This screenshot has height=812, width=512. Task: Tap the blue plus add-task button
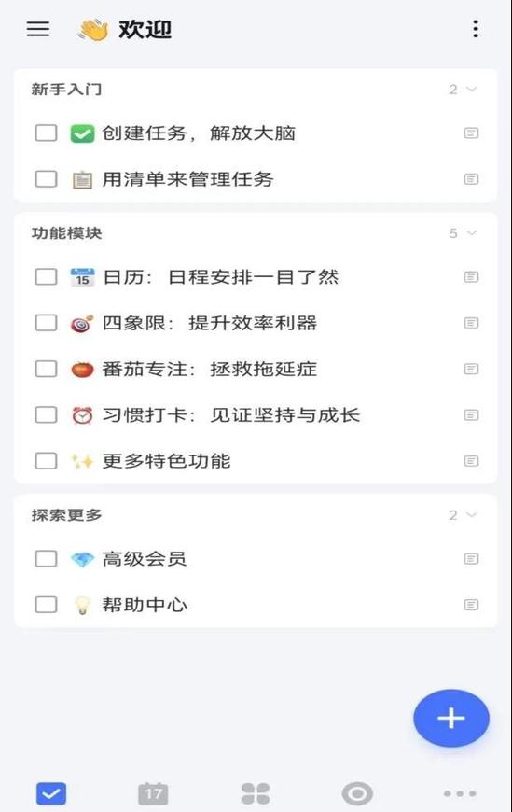click(450, 718)
